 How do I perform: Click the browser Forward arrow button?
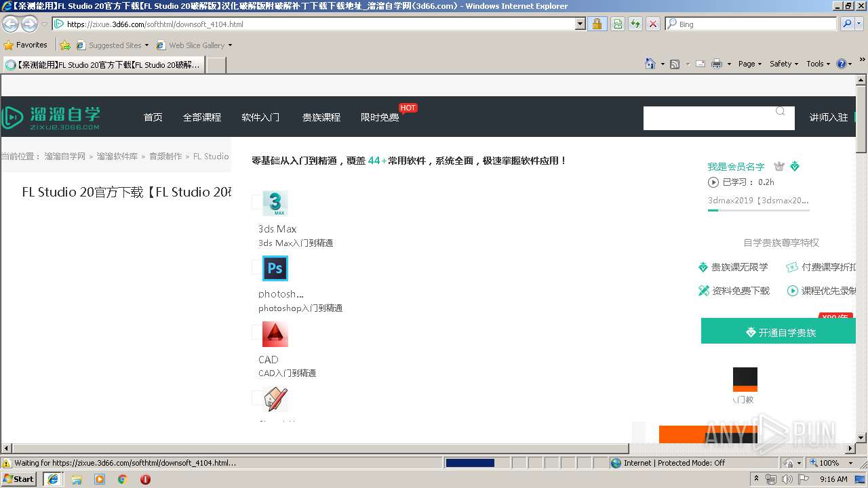29,24
